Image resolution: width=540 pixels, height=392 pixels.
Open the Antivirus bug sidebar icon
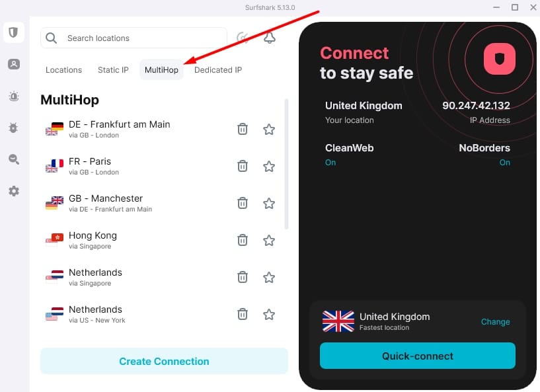(14, 128)
